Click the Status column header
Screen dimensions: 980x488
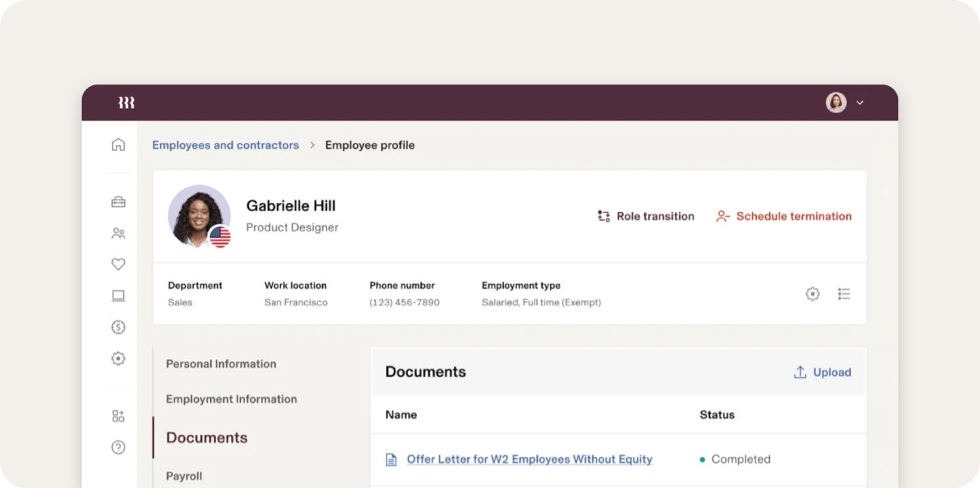(717, 415)
